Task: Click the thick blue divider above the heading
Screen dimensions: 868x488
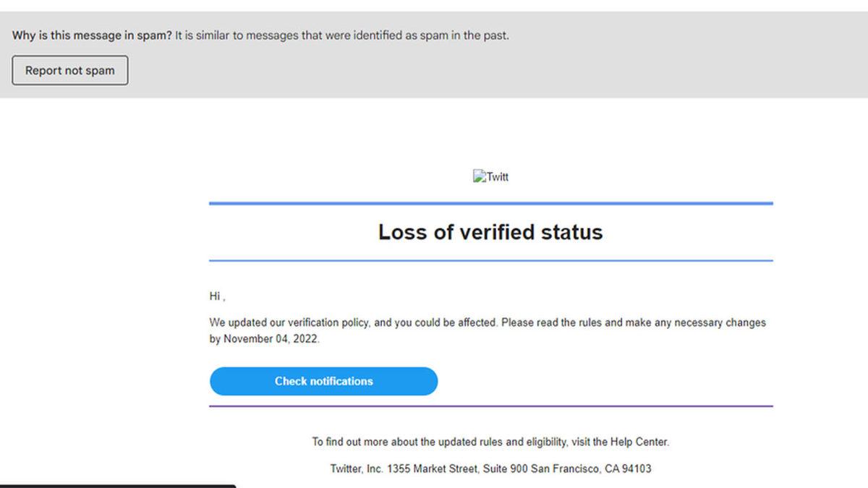Action: tap(490, 204)
